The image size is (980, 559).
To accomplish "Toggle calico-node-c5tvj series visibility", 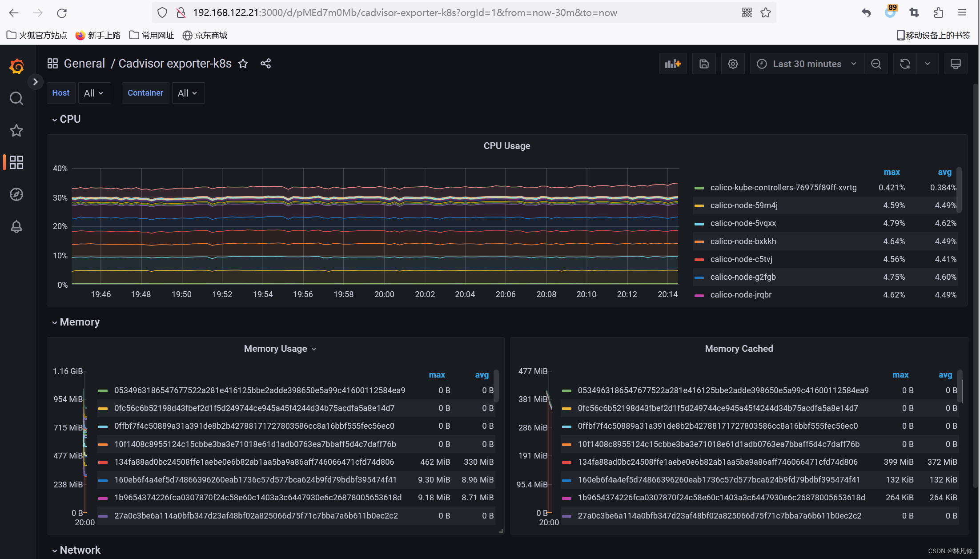I will point(741,259).
